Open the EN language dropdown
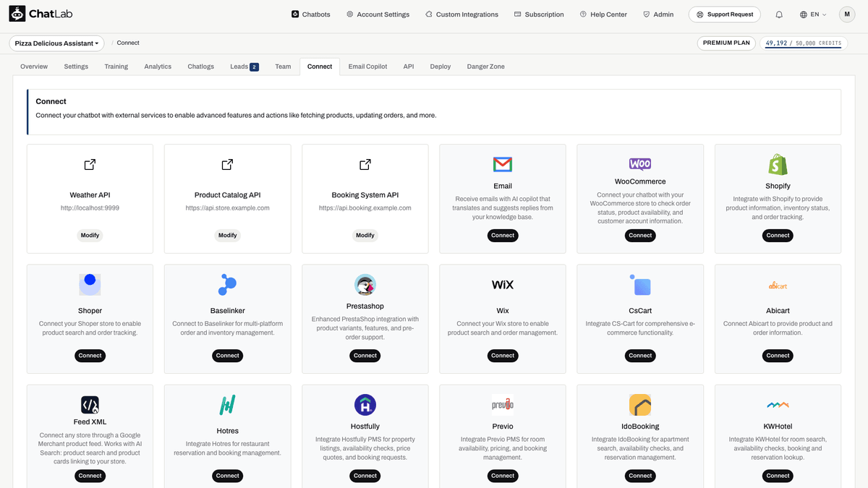This screenshot has width=868, height=488. point(813,14)
